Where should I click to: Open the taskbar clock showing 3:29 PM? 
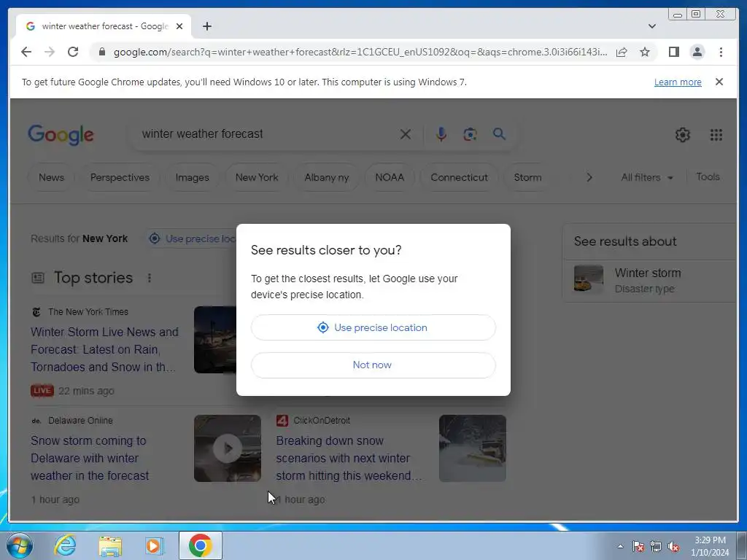tap(710, 546)
